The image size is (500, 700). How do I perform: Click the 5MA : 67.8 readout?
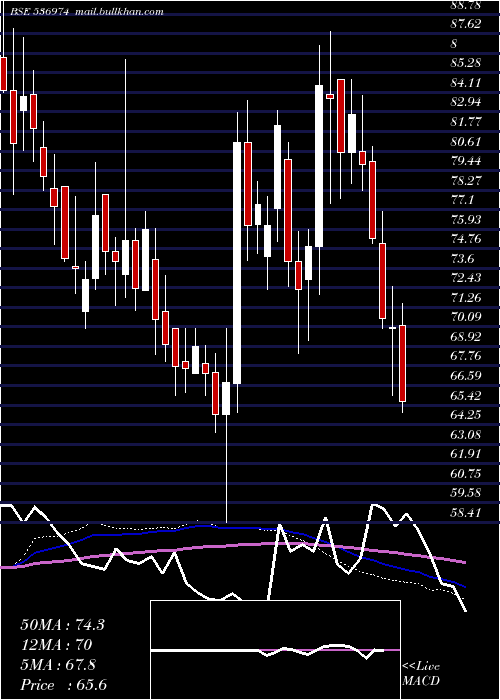58,665
